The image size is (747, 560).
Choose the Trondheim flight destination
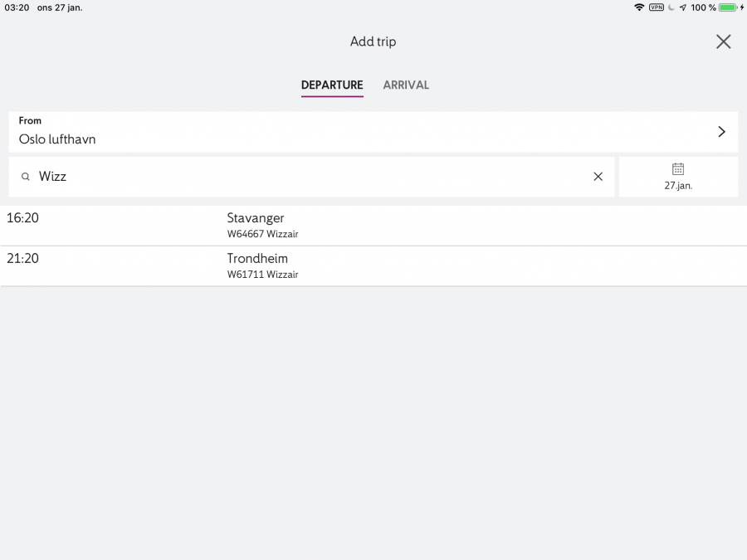click(x=257, y=259)
